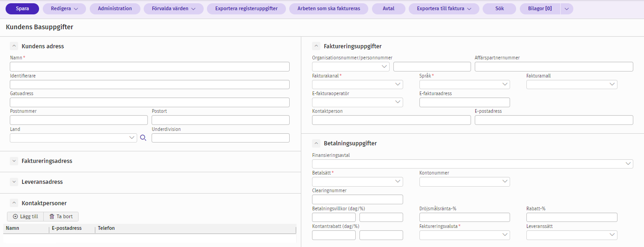The image size is (644, 247).
Task: Click the Identifierare input field
Action: pos(150,84)
